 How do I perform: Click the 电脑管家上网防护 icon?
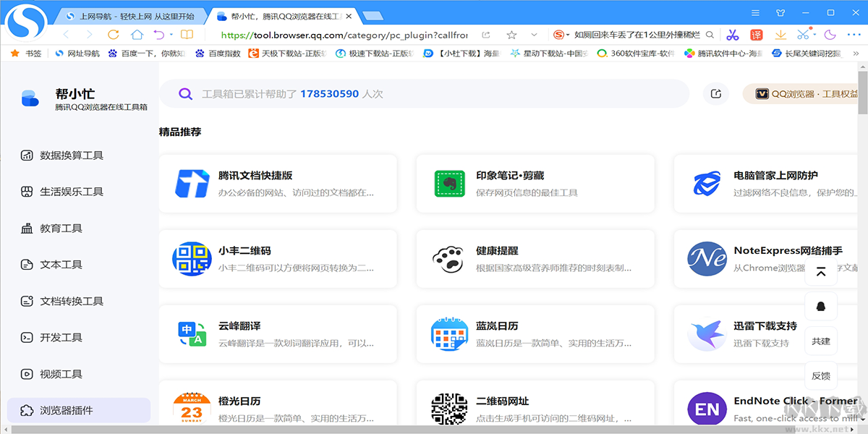(x=707, y=184)
